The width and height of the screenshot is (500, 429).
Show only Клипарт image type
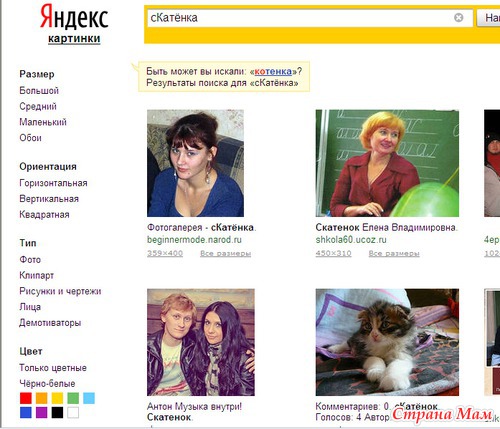click(37, 275)
